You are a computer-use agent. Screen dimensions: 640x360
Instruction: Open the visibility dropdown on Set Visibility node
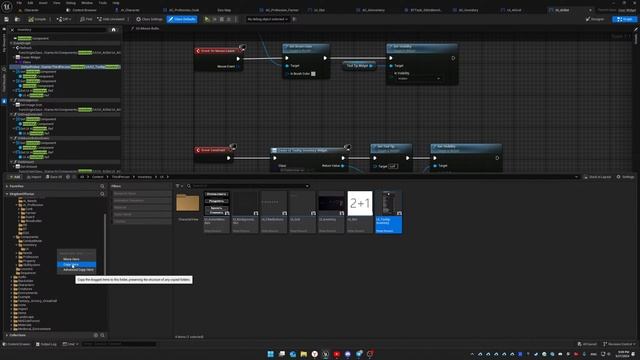[419, 78]
